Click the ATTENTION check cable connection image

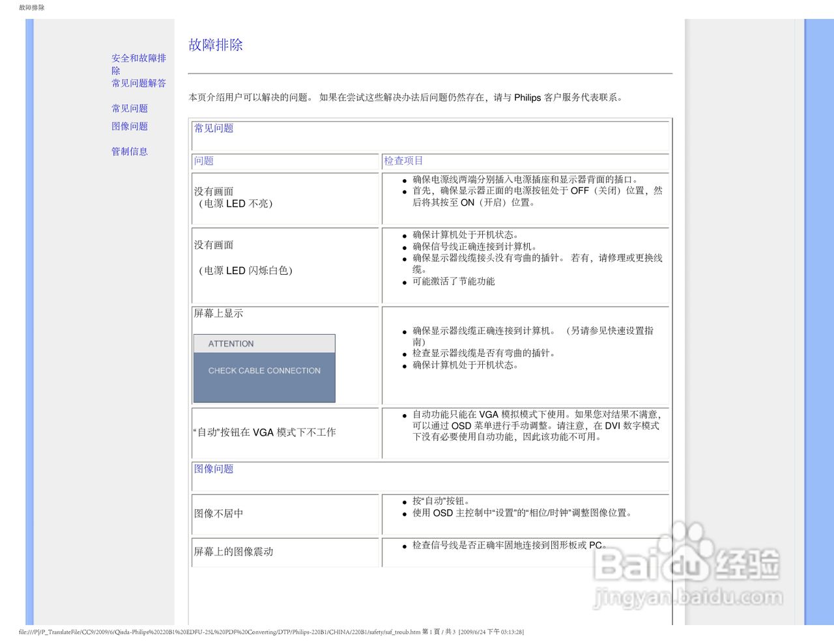[x=265, y=369]
